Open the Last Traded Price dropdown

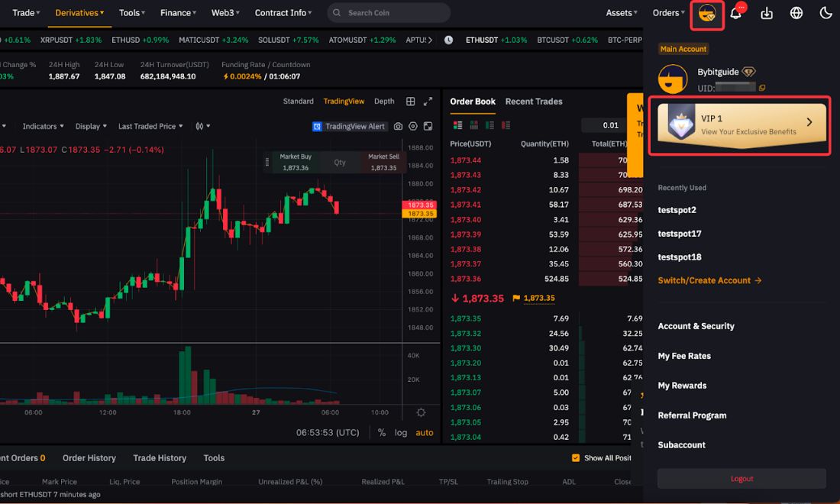click(150, 127)
